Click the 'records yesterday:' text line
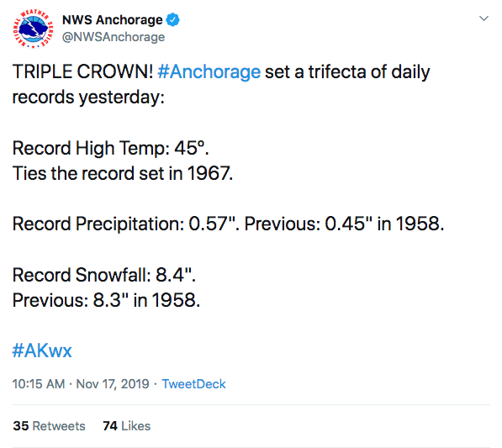 [x=88, y=98]
